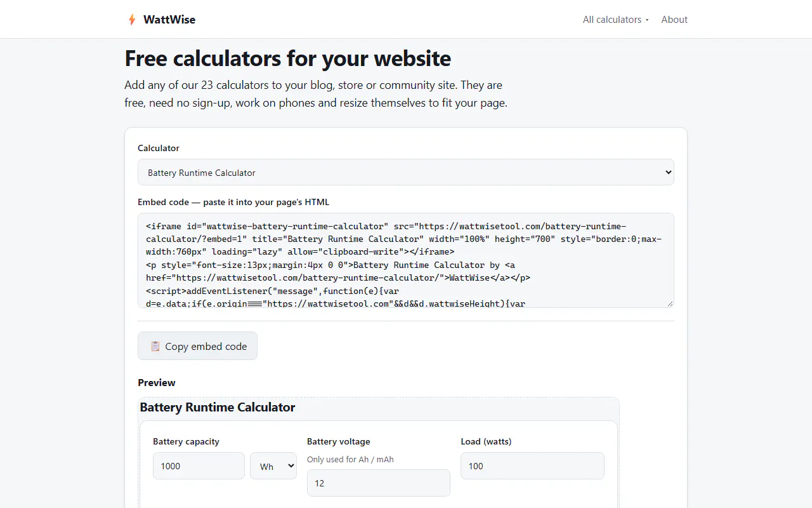This screenshot has width=812, height=508.
Task: Click the 'Free calculators for your website' heading
Action: pos(288,58)
